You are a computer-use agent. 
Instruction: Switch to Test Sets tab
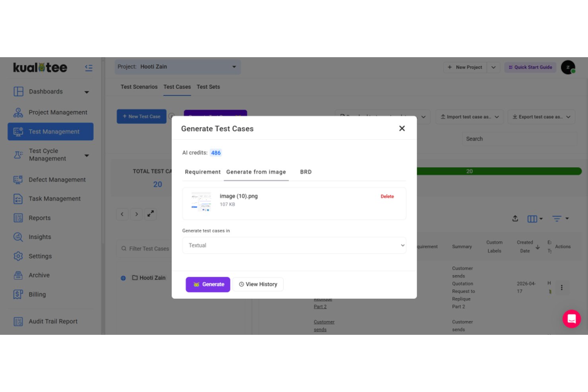tap(208, 87)
